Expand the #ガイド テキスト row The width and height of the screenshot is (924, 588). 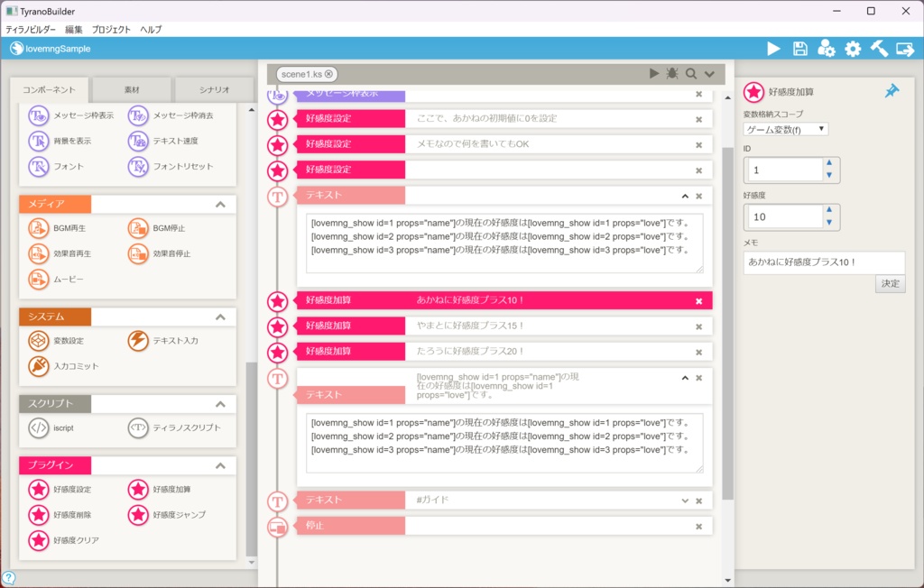click(x=685, y=501)
